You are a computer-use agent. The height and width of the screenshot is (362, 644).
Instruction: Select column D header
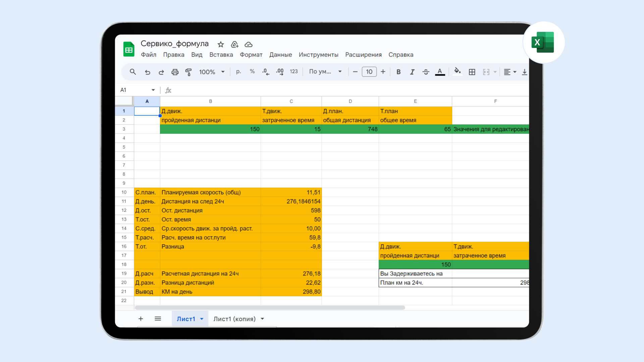tap(350, 101)
